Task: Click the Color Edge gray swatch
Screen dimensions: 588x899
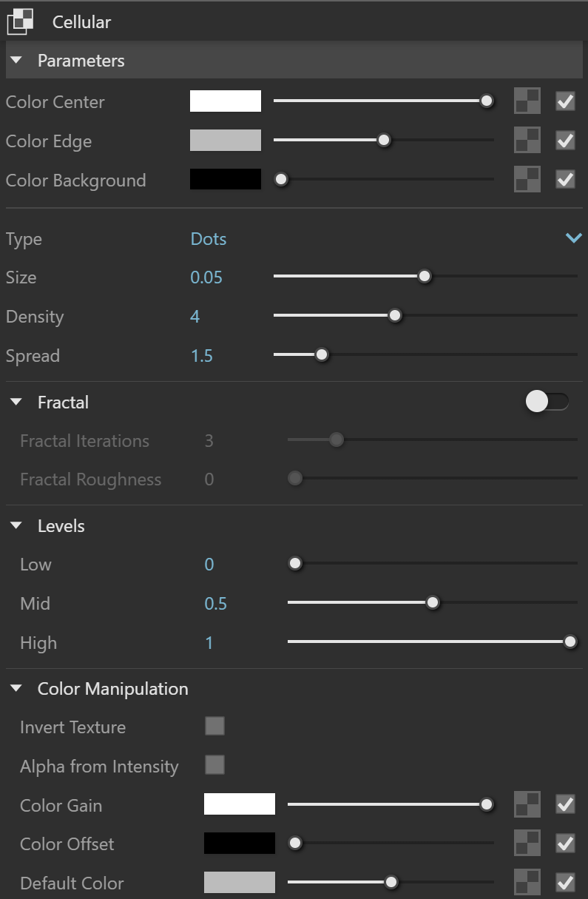Action: click(226, 141)
